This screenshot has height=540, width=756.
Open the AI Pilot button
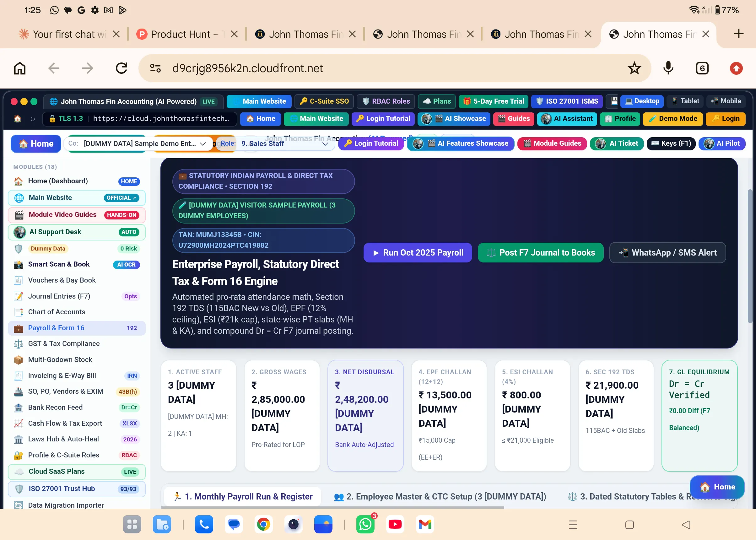[722, 144]
